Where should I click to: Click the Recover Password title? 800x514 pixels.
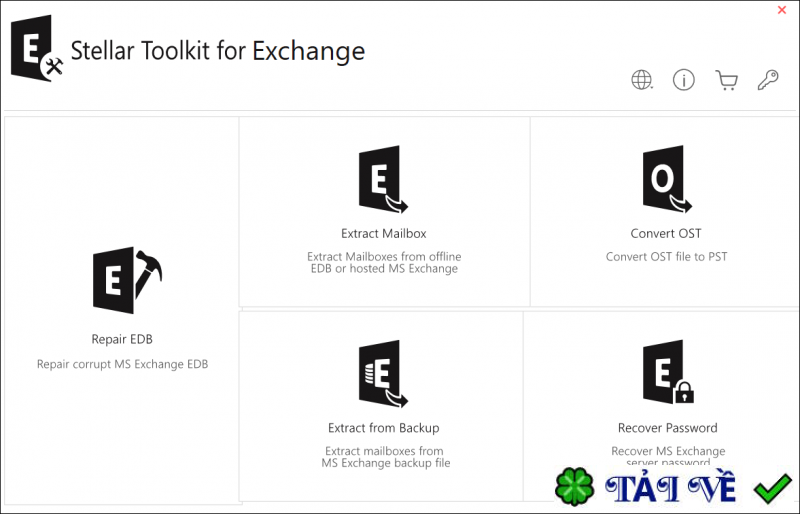pos(667,428)
